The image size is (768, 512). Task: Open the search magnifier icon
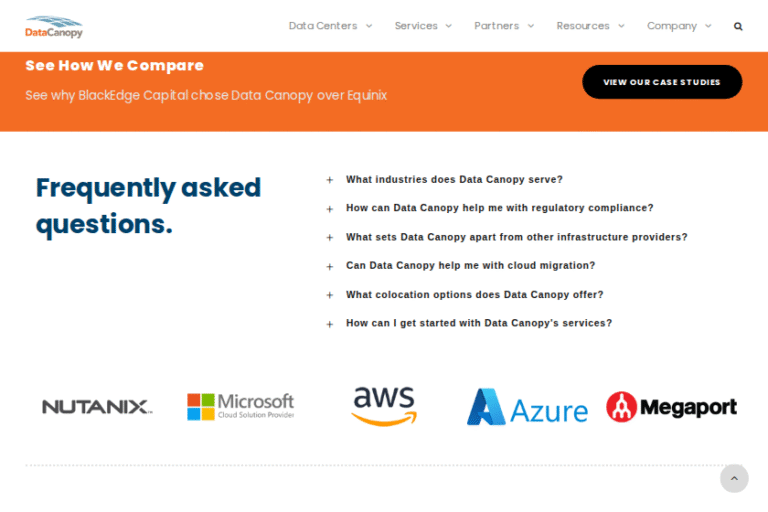738,26
